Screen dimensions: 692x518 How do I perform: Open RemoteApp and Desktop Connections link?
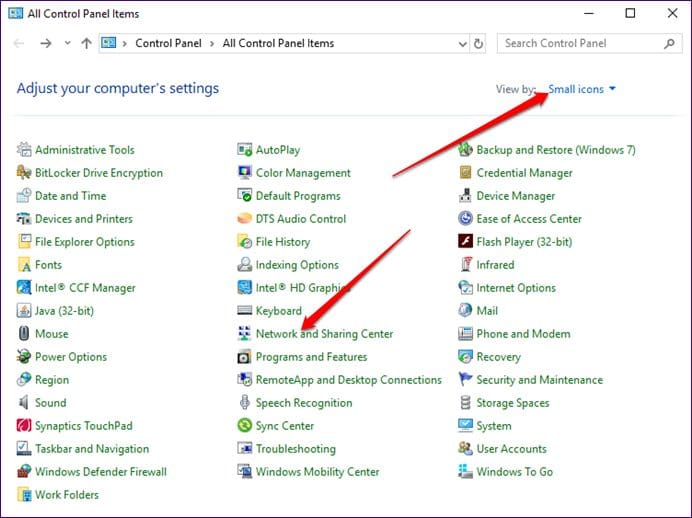click(x=349, y=379)
